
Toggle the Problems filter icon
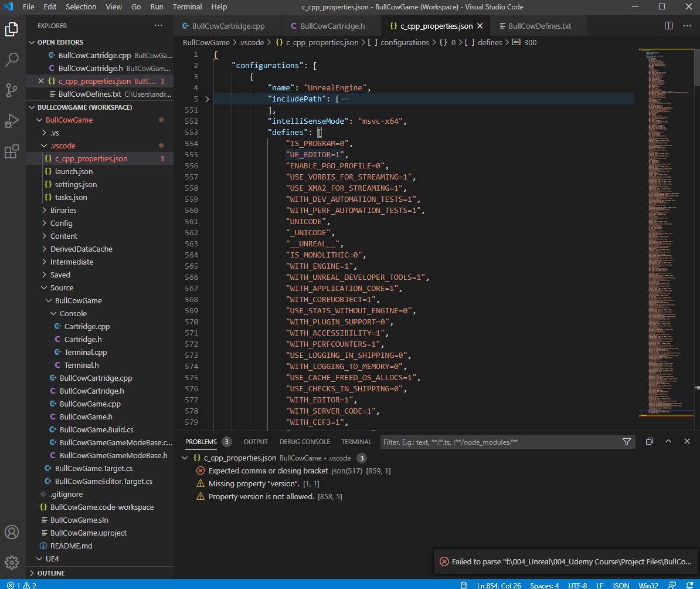(x=627, y=442)
